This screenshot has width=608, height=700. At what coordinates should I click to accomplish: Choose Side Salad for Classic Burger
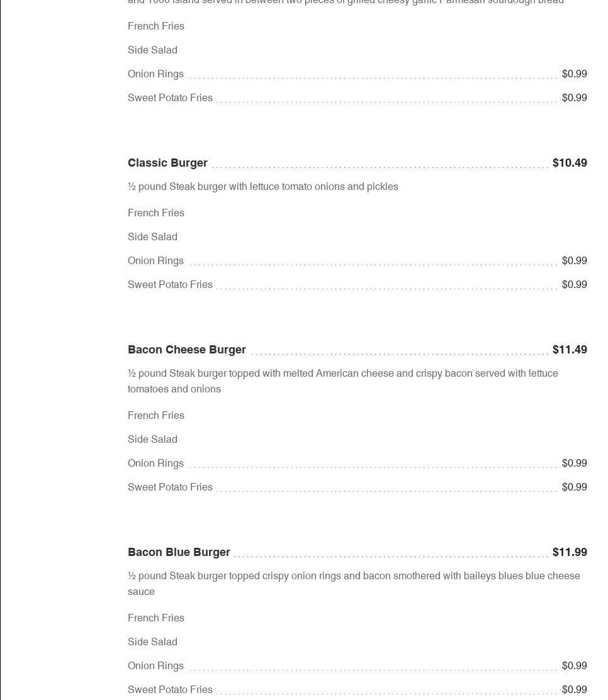(x=152, y=237)
